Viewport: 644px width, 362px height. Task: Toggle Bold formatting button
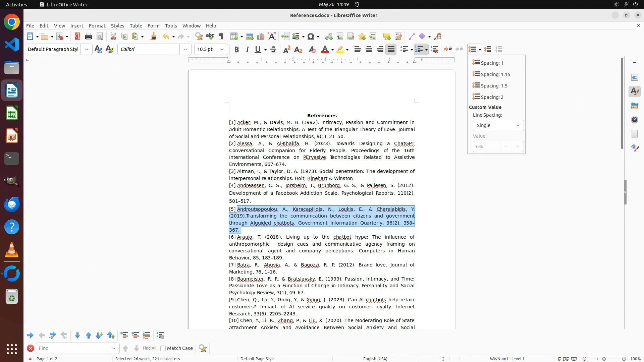tap(236, 50)
